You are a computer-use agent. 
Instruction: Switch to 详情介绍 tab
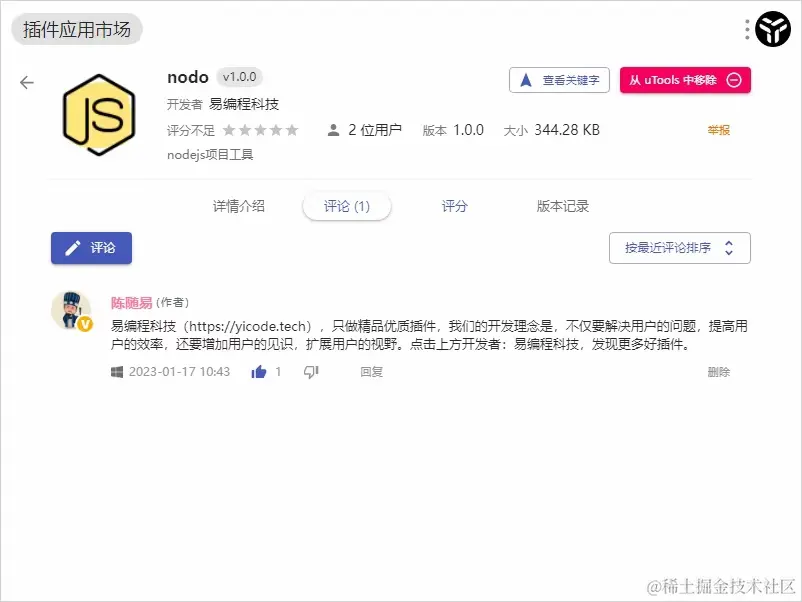click(x=239, y=206)
